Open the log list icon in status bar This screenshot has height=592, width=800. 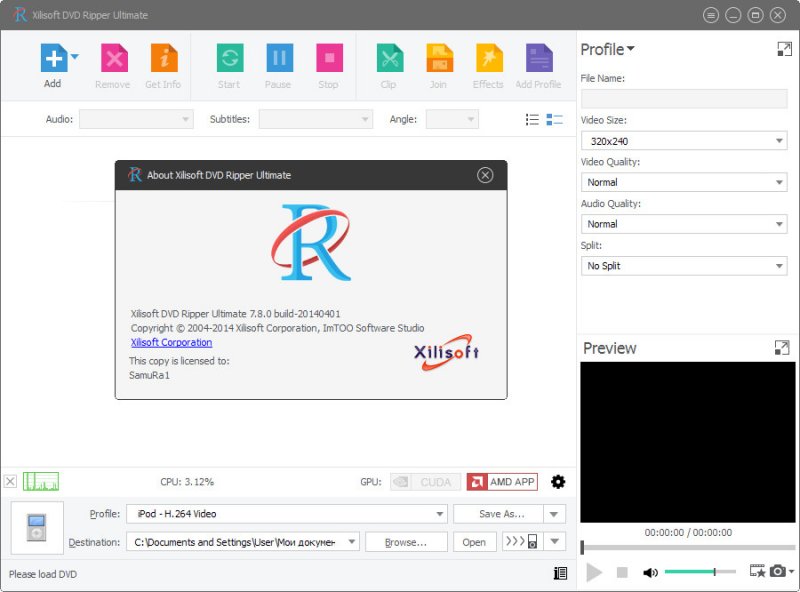tap(560, 574)
